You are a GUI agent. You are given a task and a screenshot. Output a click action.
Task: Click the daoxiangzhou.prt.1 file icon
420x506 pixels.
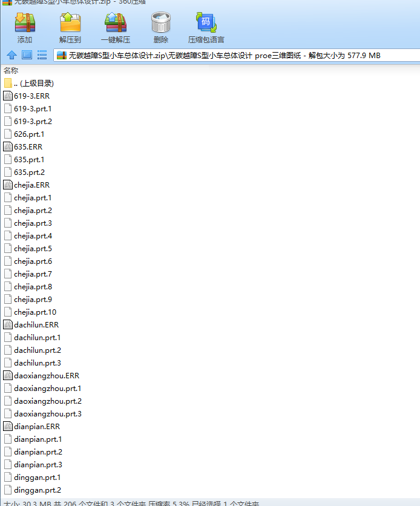pos(8,388)
